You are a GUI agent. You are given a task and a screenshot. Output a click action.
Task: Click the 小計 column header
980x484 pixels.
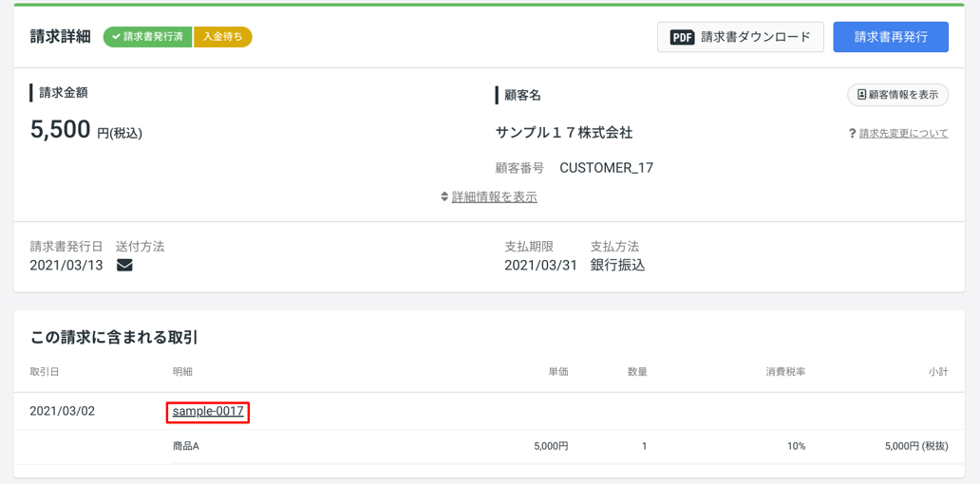point(939,372)
